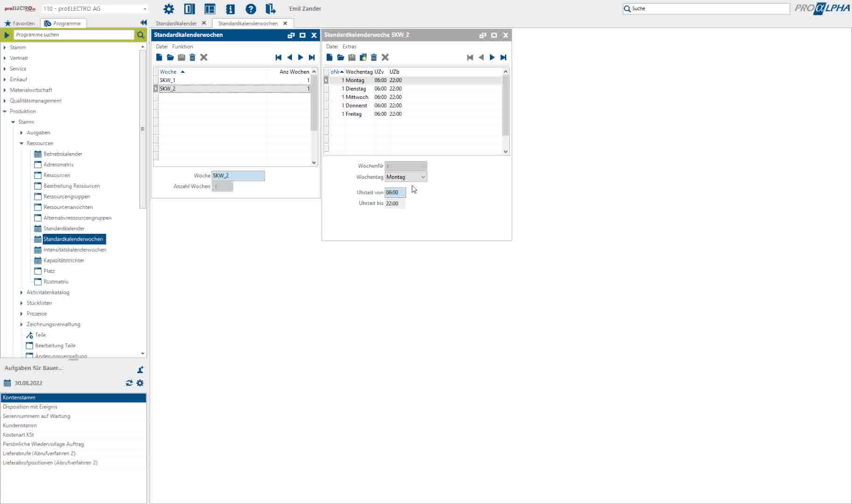Open Ressourcengruppen in the tree
Image resolution: width=852 pixels, height=504 pixels.
click(67, 197)
